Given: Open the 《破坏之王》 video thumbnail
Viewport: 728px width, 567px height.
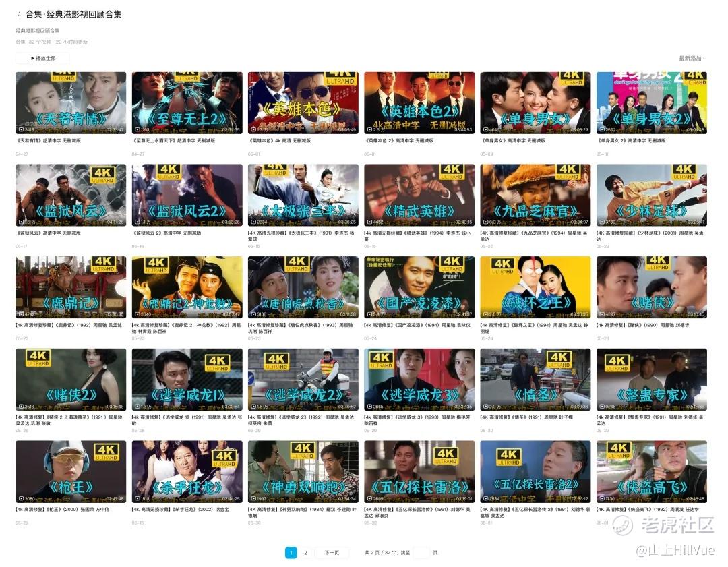Looking at the screenshot, I should [x=535, y=287].
